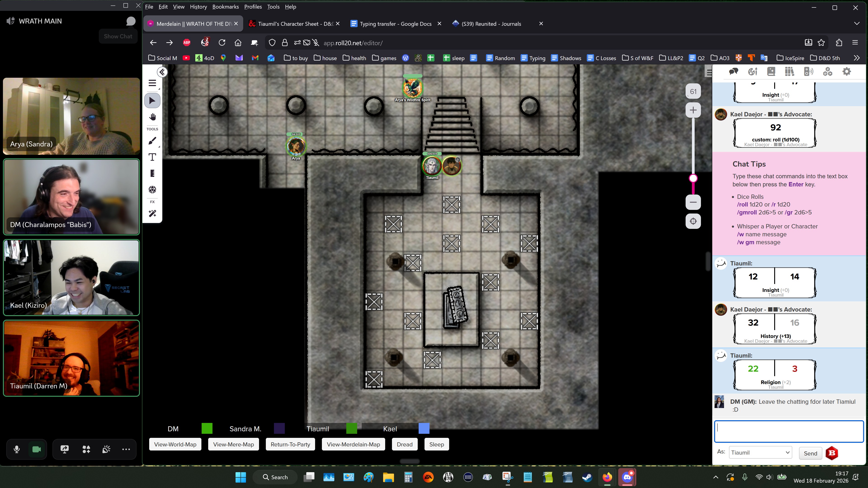Open the dice rolling tool

click(x=152, y=190)
